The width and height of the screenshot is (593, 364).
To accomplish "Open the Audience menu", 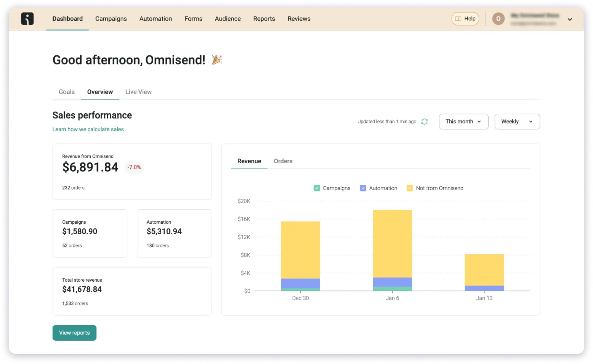I will pyautogui.click(x=228, y=19).
